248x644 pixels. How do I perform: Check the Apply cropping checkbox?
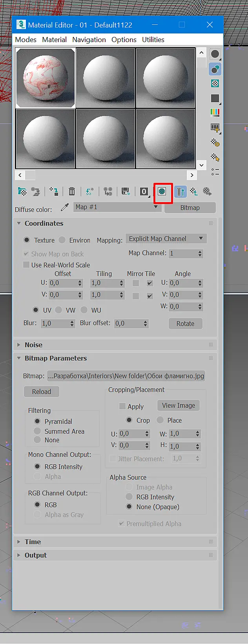122,406
